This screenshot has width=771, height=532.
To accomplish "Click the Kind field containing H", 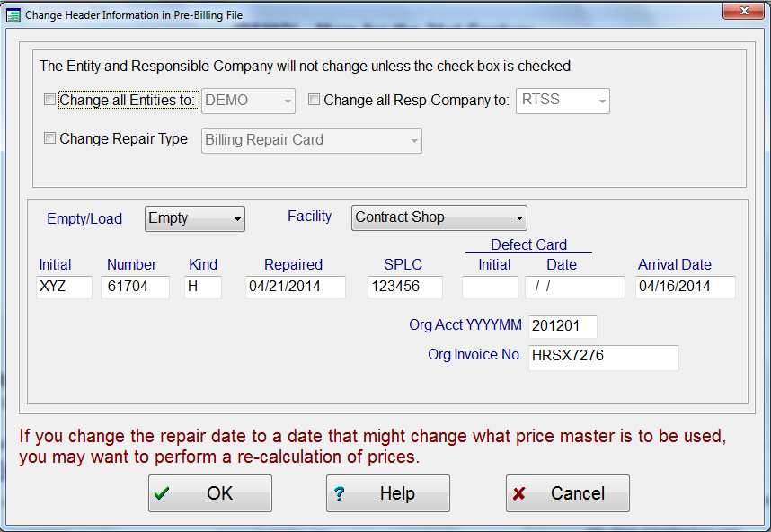I will [202, 288].
